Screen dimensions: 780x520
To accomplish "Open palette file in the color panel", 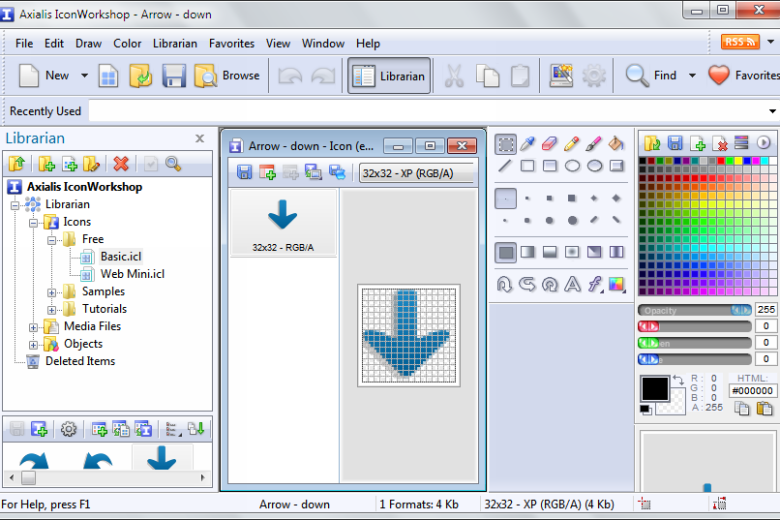I will 652,144.
